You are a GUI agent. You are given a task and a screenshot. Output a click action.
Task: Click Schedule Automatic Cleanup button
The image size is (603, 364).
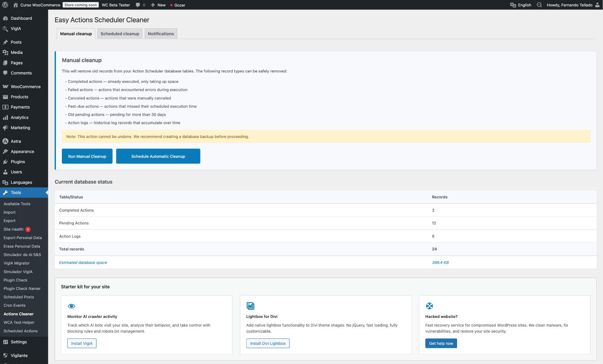pos(158,156)
